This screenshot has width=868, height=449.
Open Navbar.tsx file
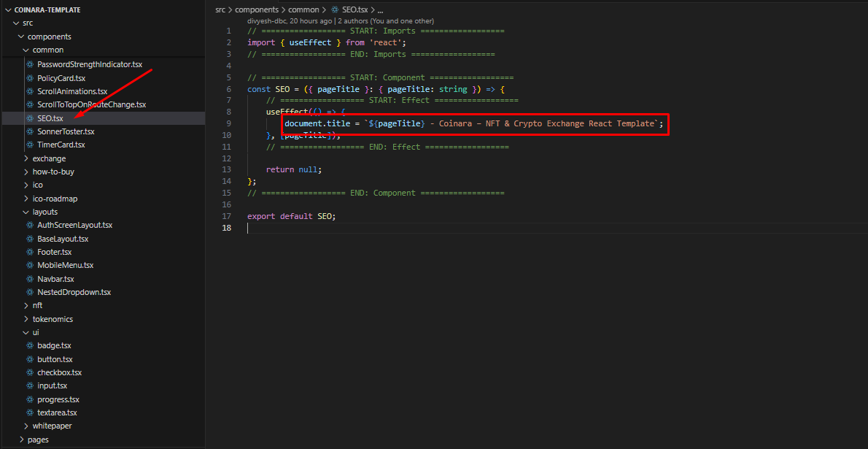tap(55, 279)
